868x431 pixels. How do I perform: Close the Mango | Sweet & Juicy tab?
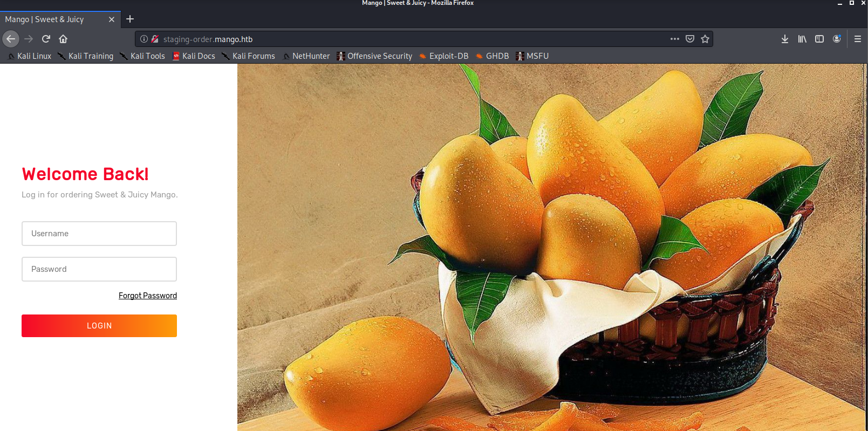pos(112,19)
